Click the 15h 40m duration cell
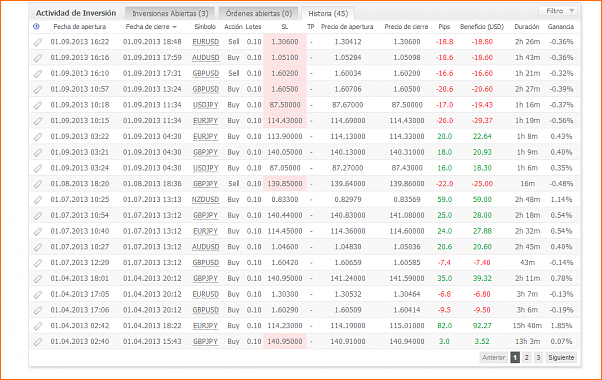Image resolution: width=602 pixels, height=380 pixels. pos(527,326)
